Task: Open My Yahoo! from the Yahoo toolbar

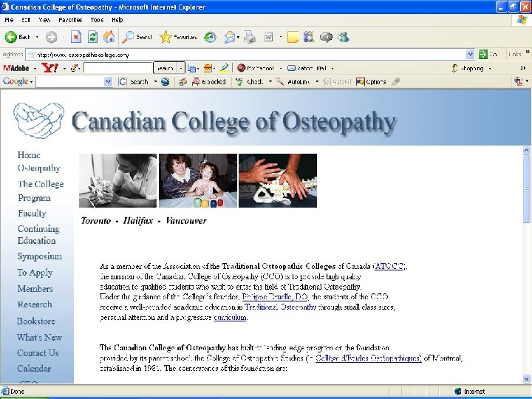Action: coord(256,68)
